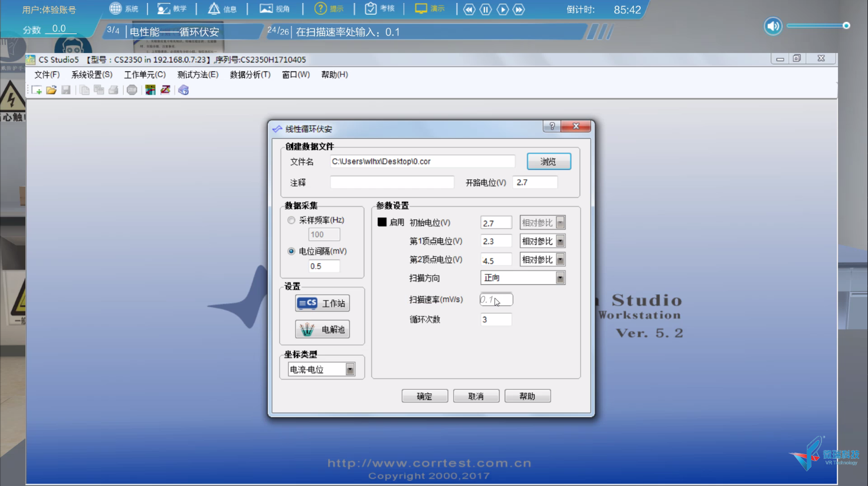This screenshot has width=868, height=486.
Task: Click the 浏览 browse button
Action: (549, 161)
